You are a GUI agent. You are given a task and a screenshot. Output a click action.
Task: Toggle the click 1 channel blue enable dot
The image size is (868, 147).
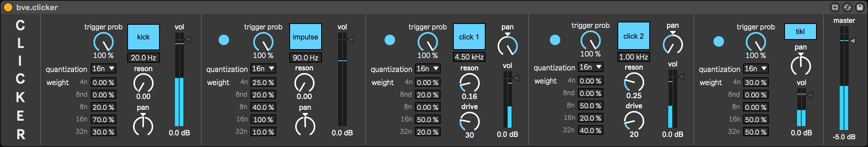390,40
